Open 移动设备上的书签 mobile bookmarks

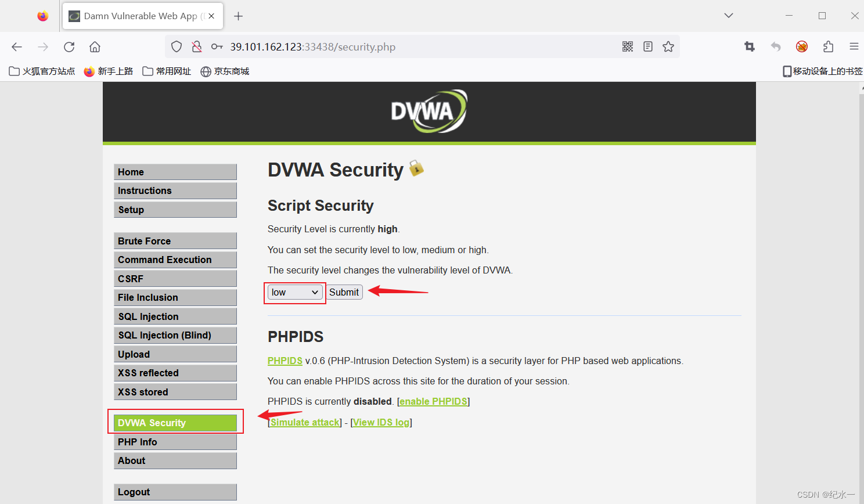(822, 71)
